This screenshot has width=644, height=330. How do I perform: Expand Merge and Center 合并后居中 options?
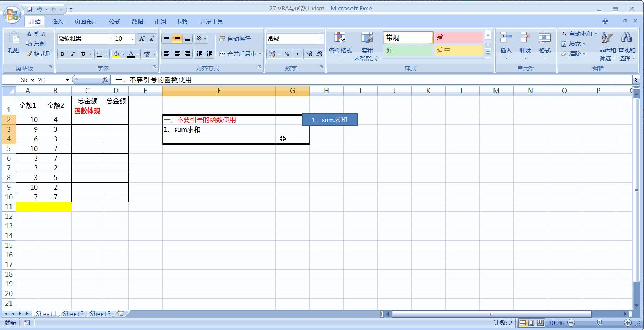pyautogui.click(x=260, y=54)
